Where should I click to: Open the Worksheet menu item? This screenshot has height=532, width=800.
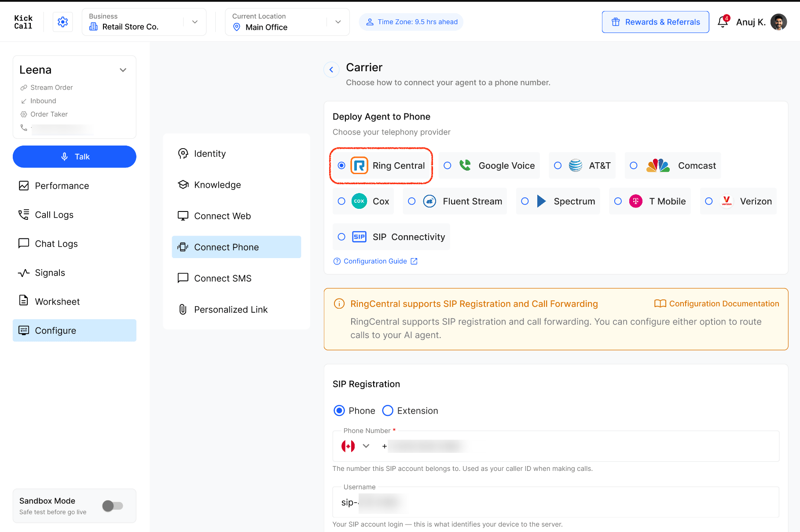74,302
